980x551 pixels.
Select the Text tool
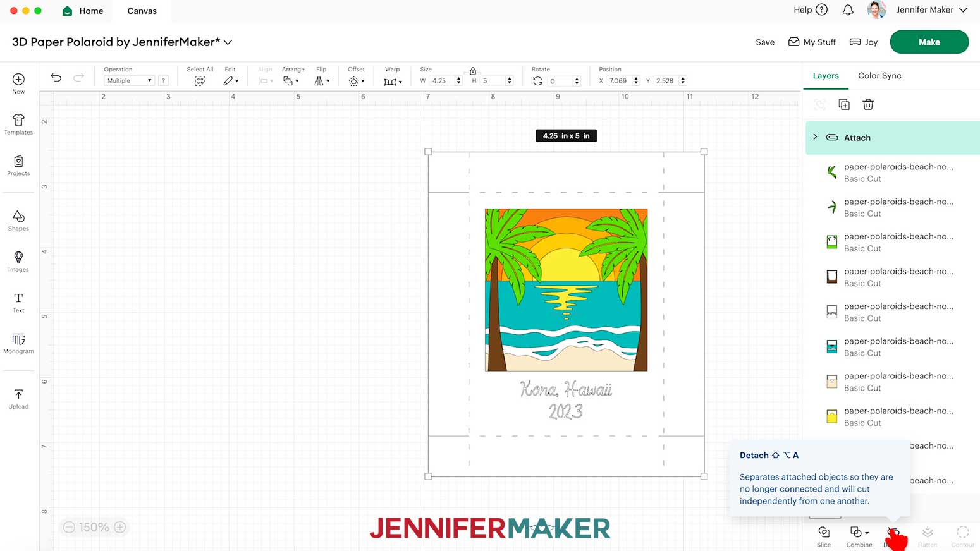[18, 303]
